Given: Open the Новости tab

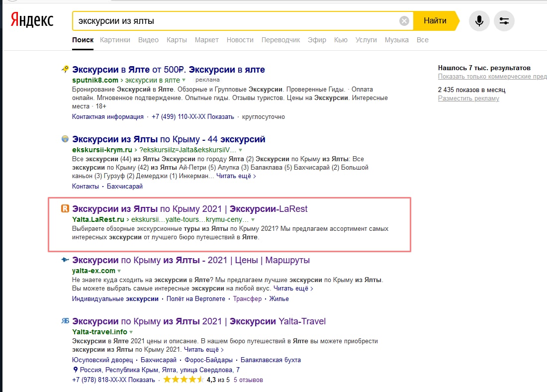Looking at the screenshot, I should pos(240,40).
